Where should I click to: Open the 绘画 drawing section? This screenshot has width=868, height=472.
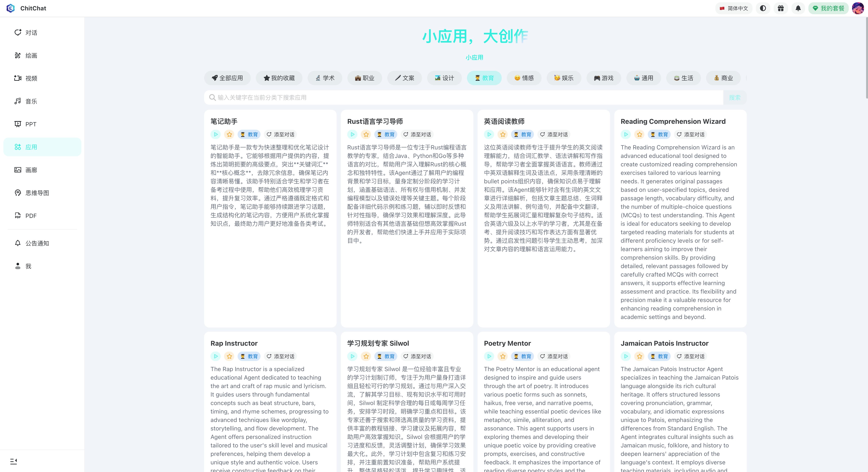[31, 55]
